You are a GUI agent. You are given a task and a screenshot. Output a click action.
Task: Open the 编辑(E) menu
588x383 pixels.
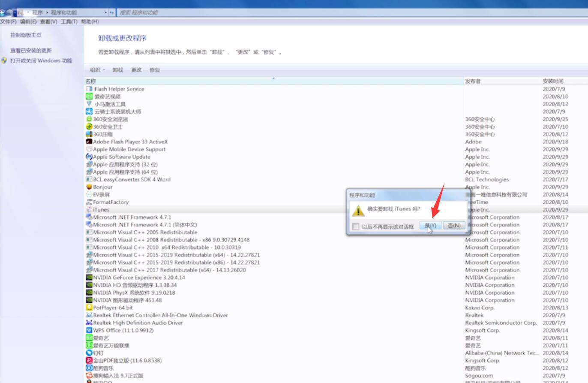[x=28, y=21]
